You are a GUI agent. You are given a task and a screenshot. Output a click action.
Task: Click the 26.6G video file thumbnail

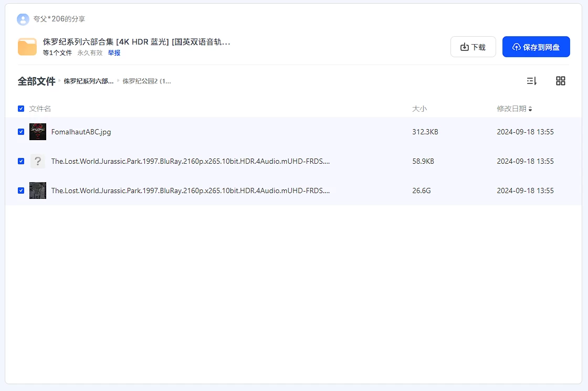click(38, 191)
